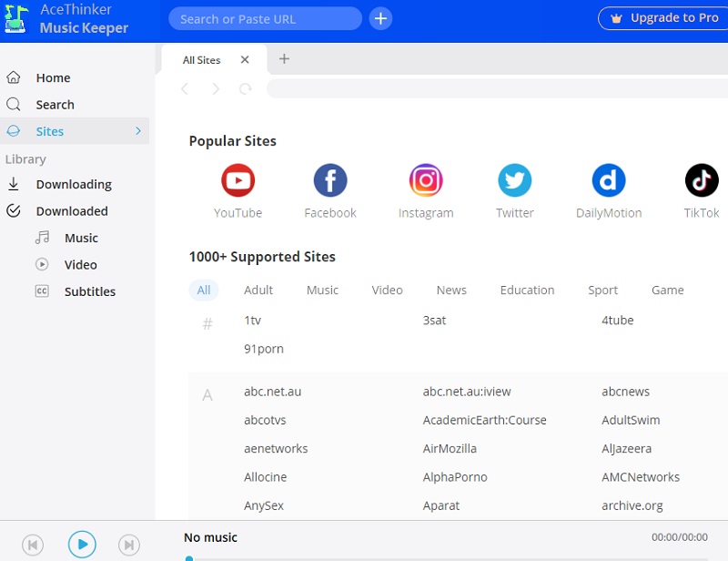
Task: Select the All category filter
Action: coord(203,290)
